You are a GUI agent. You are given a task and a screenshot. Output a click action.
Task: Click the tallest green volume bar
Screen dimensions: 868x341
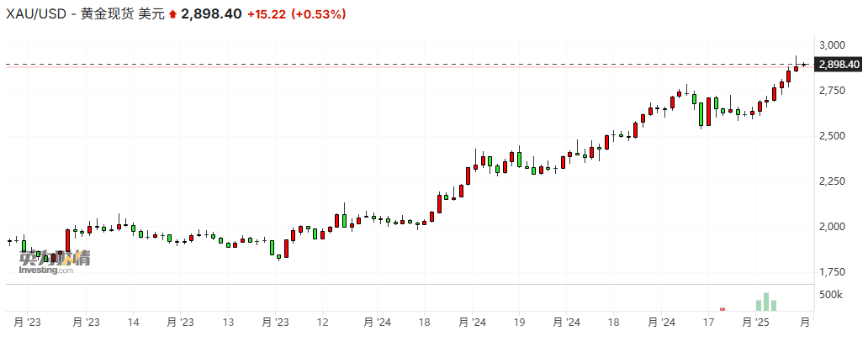click(x=765, y=302)
